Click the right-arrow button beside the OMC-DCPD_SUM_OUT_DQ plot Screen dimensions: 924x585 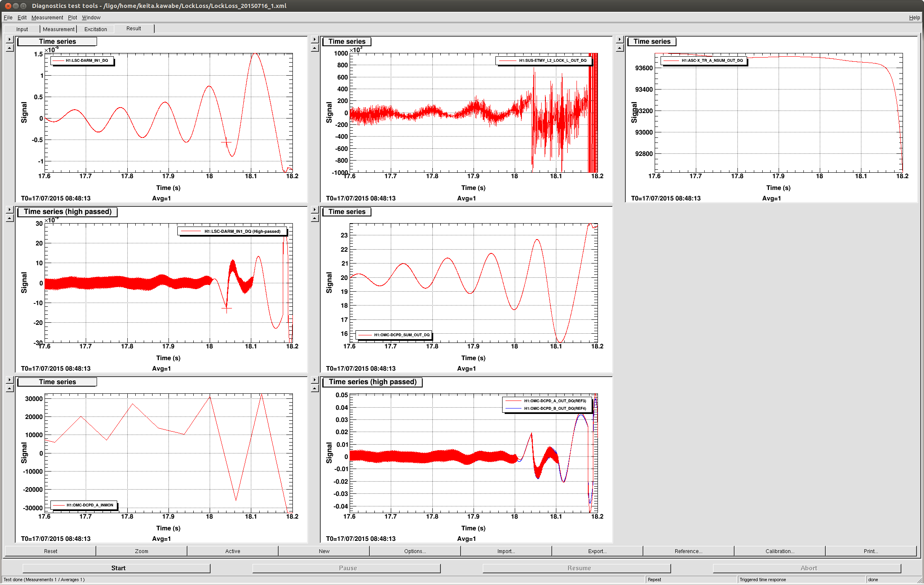[x=315, y=210]
